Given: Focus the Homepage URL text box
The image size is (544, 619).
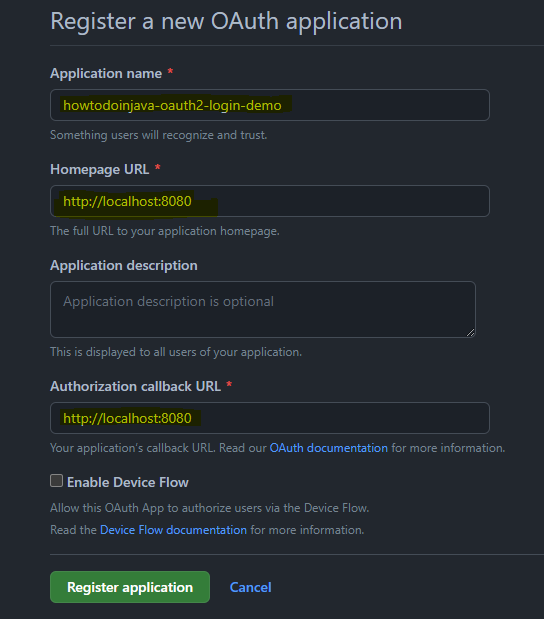Looking at the screenshot, I should pos(270,201).
